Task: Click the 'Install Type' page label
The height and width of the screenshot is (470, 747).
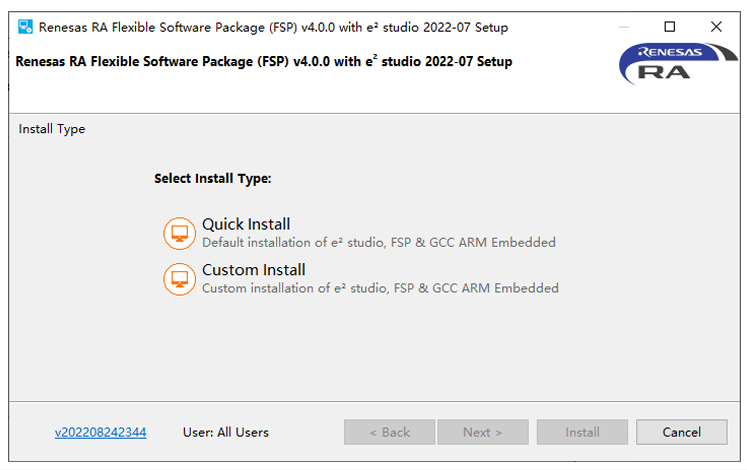Action: [x=52, y=129]
